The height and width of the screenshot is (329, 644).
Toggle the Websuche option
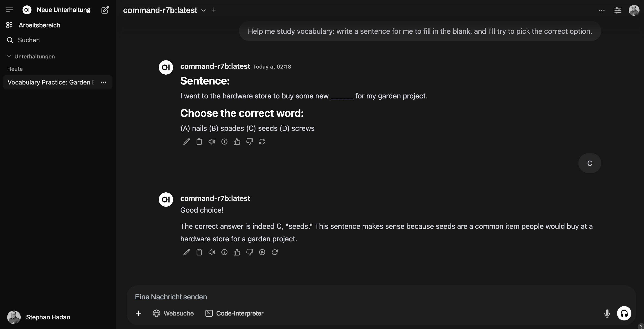point(173,313)
